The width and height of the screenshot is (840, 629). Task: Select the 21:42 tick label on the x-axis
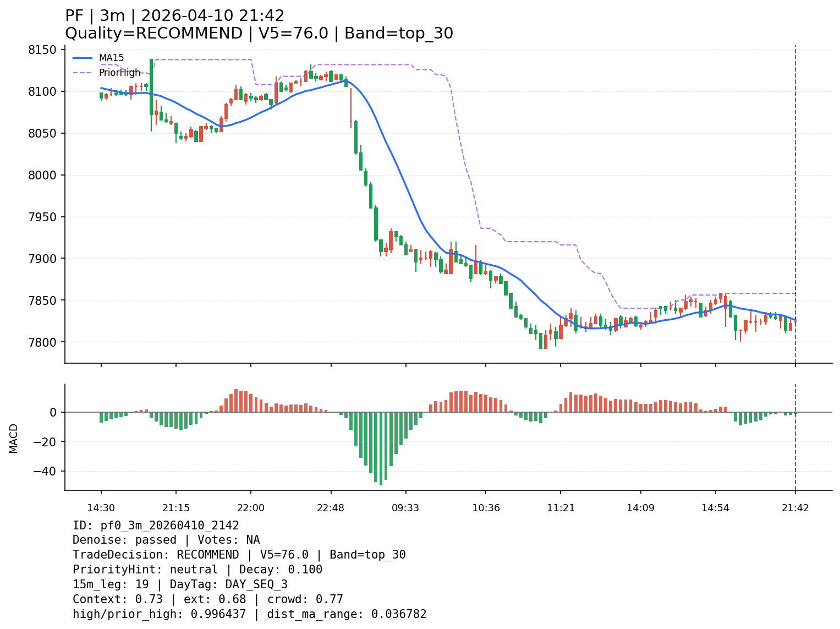[795, 508]
